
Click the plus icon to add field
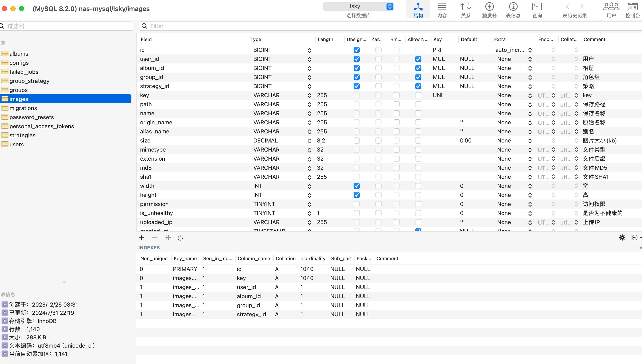tap(142, 238)
